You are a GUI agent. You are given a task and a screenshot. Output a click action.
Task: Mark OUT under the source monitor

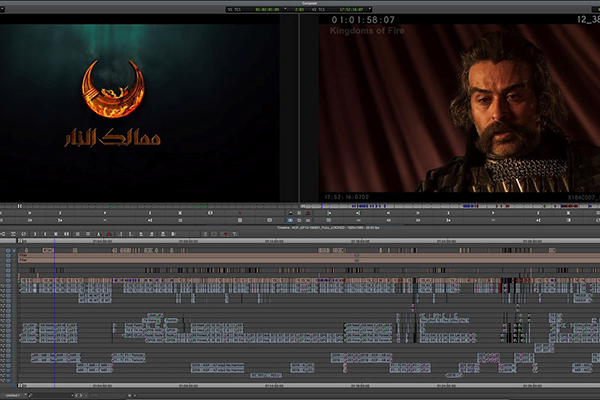point(150,213)
